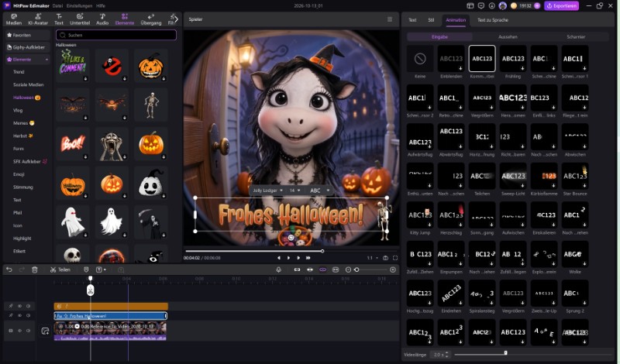Toggle pin lock on the text track

(11, 315)
